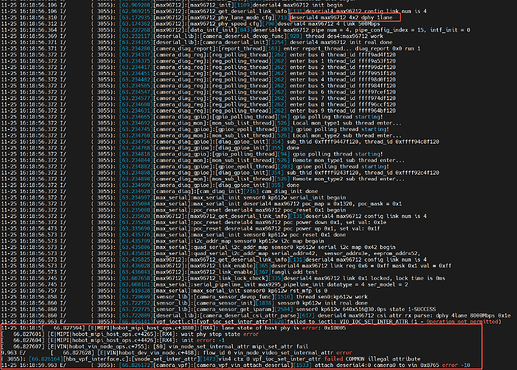Click "wait phy stop state error" message
Screen dimensions: 517x370
pyautogui.click(x=219, y=334)
